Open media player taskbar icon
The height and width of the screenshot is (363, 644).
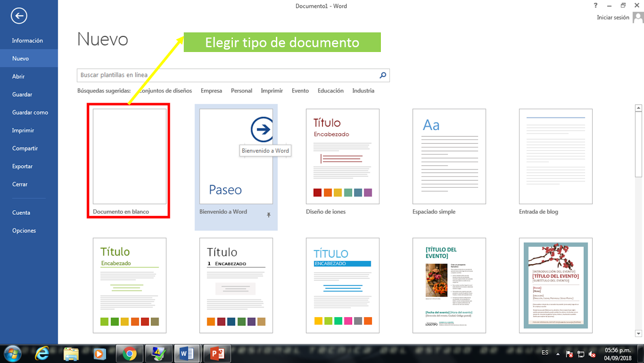click(x=99, y=354)
